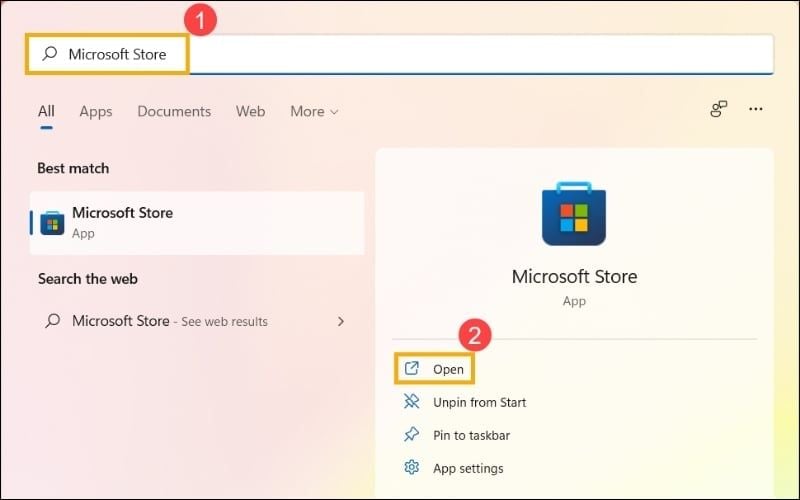Click the magnifier icon beside web result

53,321
